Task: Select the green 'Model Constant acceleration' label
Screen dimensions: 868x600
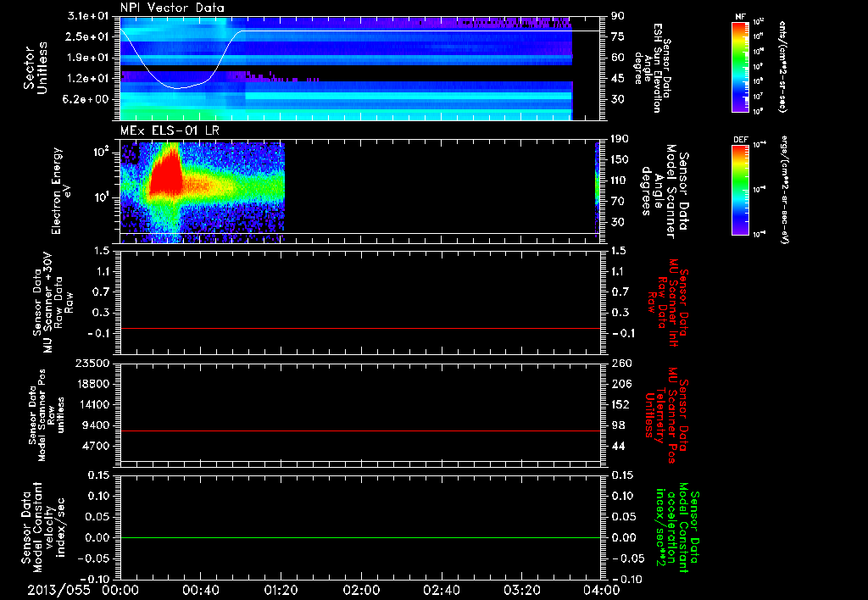Action: (676, 527)
